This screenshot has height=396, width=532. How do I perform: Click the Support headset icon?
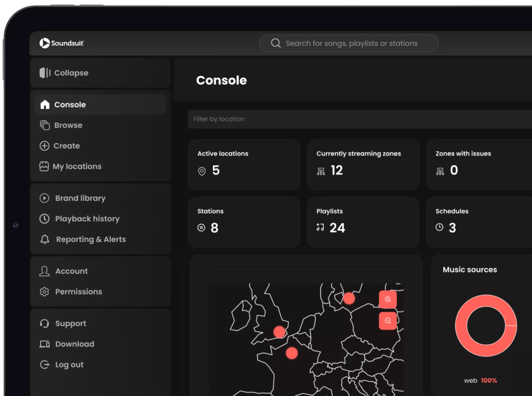[x=45, y=323]
